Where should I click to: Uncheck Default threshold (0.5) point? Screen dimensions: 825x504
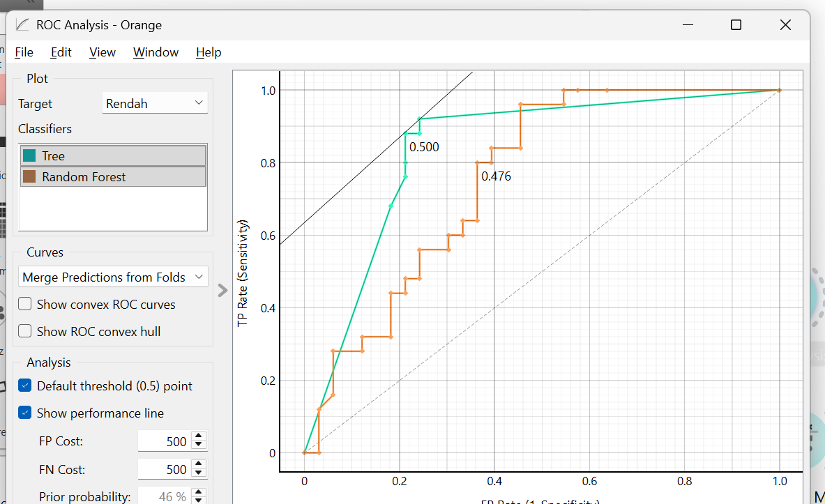point(24,385)
